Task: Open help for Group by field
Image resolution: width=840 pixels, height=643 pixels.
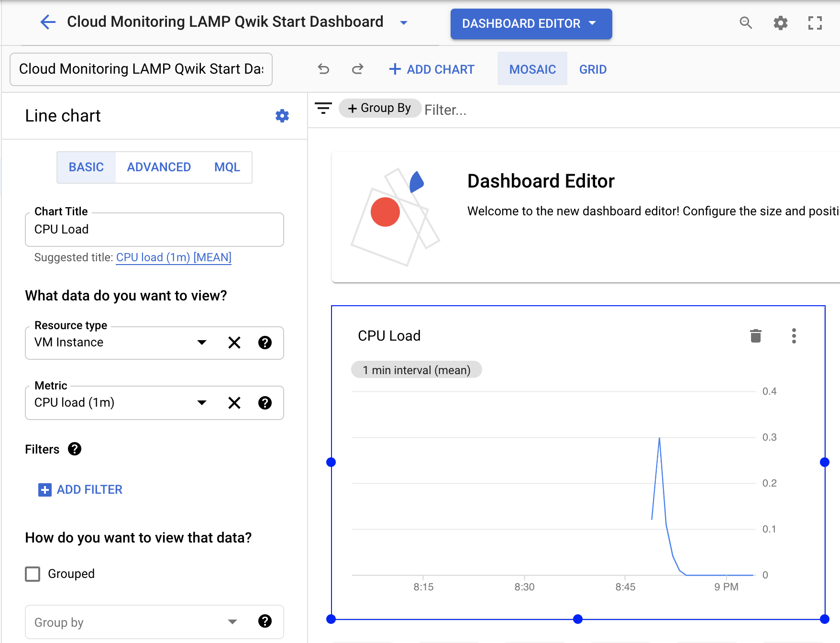Action: pos(265,621)
